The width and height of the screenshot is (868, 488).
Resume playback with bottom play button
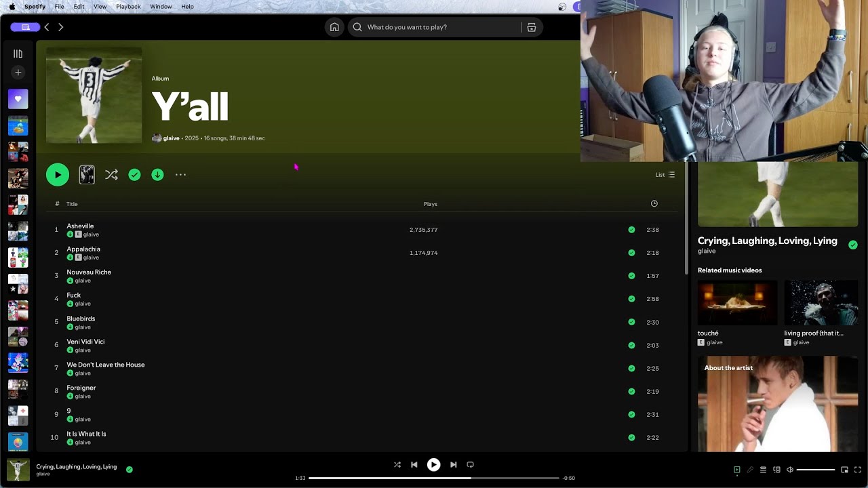[x=433, y=465]
